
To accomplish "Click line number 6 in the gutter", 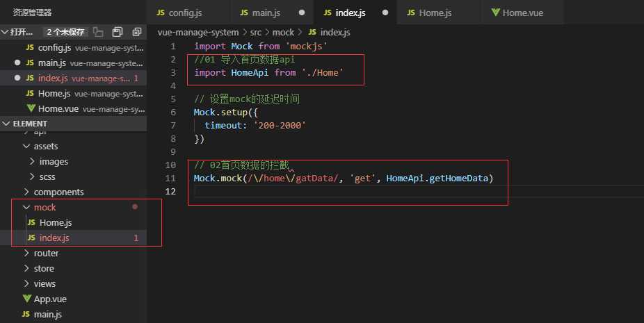I will coord(173,112).
